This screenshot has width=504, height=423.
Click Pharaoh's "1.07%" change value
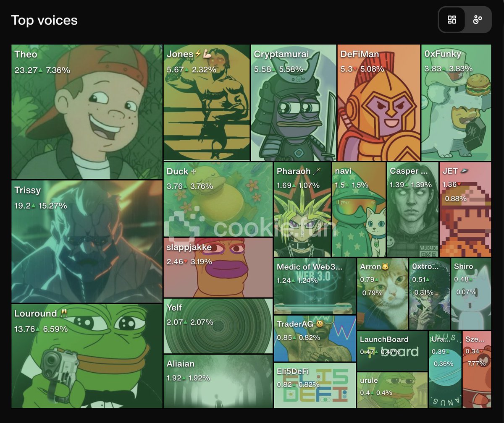pos(308,185)
